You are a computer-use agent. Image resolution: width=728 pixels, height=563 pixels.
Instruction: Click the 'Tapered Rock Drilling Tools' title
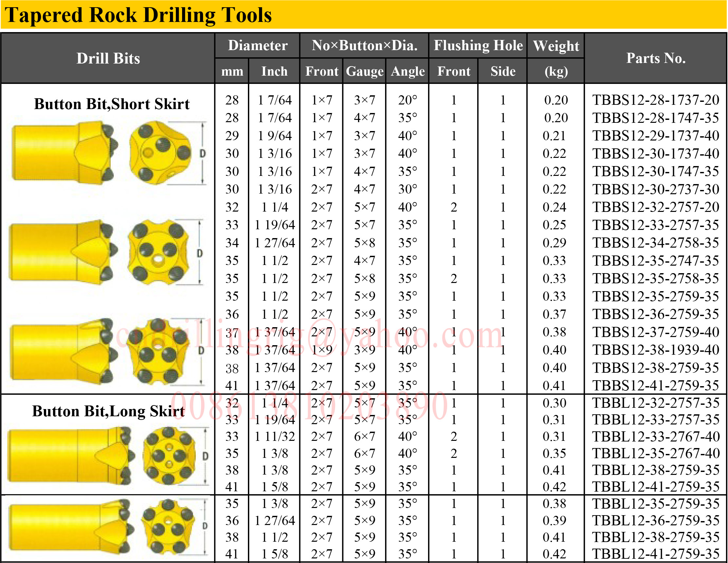138,15
